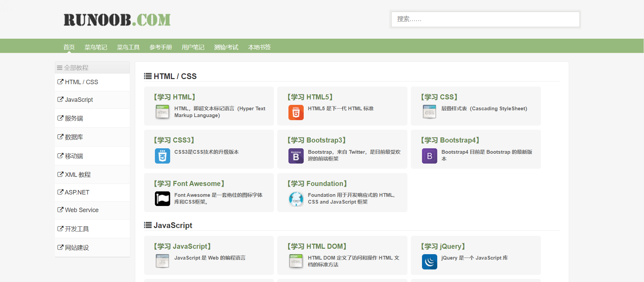Click description 'jQuery 是一个 JavaScript 库'
644x282 pixels.
click(475, 258)
